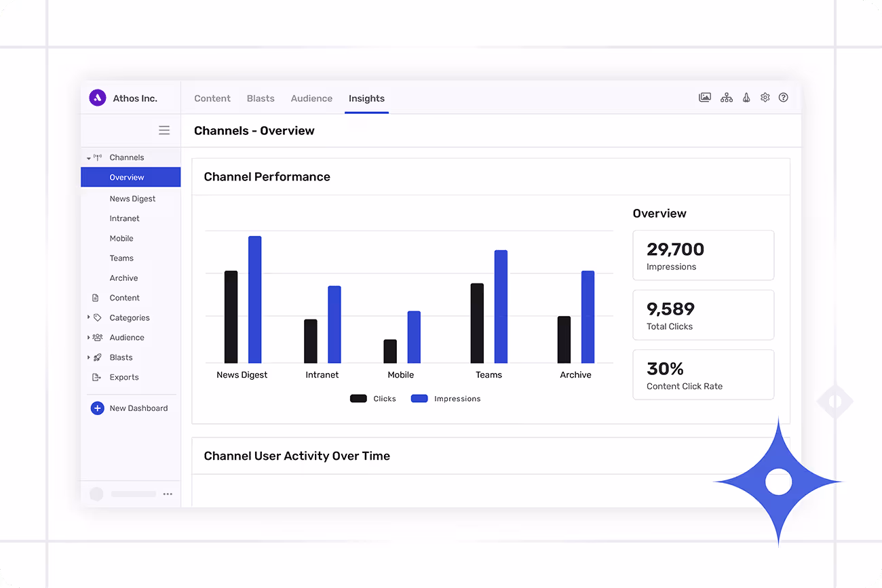Toggle the Clicks legend black swatch
This screenshot has height=588, width=882.
tap(358, 399)
